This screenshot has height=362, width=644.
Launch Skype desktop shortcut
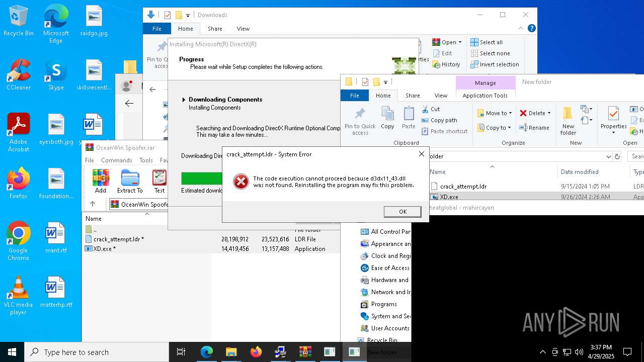[x=56, y=75]
